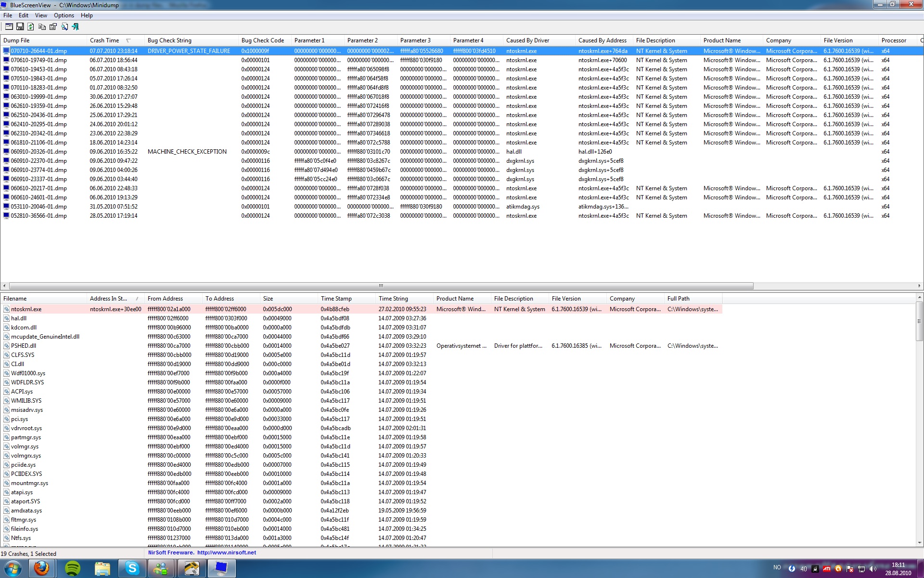Click the Find magnifier toolbar icon
This screenshot has height=578, width=924.
pyautogui.click(x=64, y=27)
